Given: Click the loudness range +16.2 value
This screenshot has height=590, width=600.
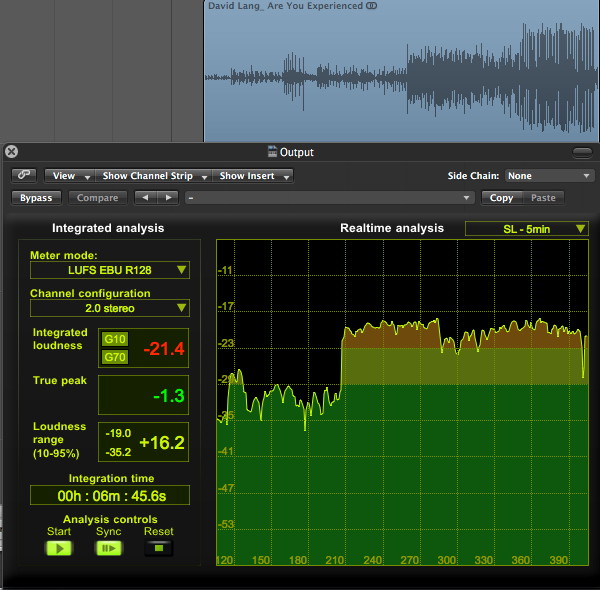Looking at the screenshot, I should [x=162, y=443].
